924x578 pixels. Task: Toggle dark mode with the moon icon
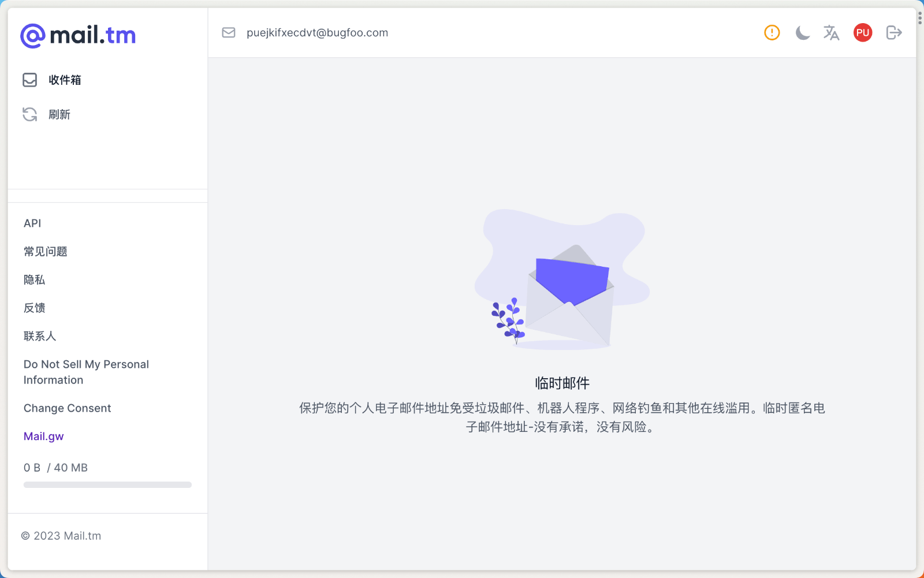point(802,32)
